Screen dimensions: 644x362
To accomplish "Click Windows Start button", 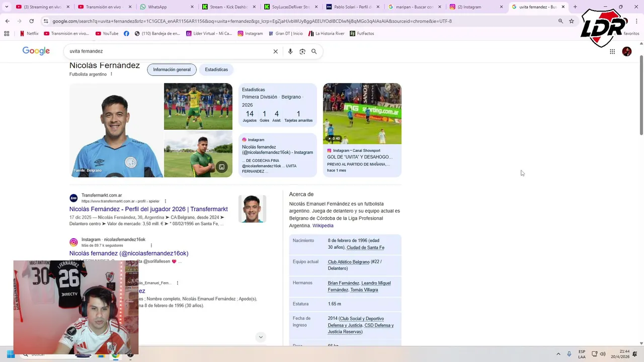I will [10, 354].
